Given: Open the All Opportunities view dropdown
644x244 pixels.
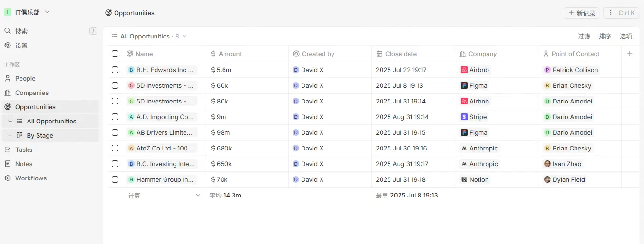Looking at the screenshot, I should [185, 37].
